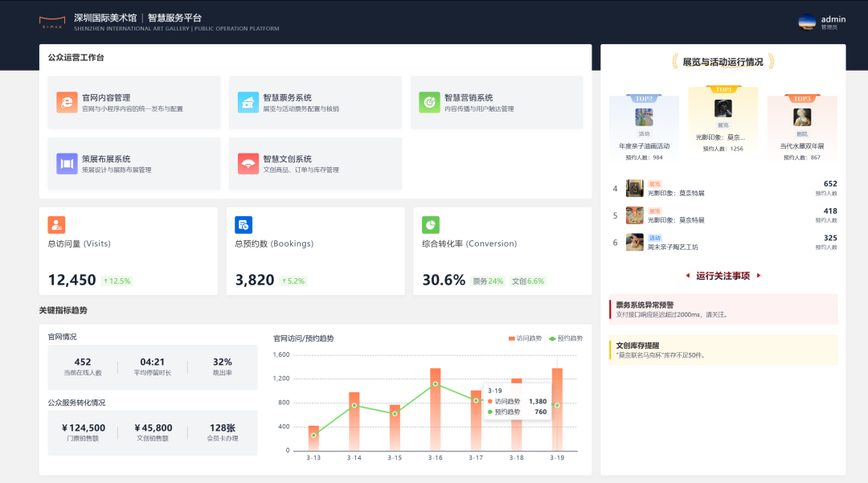The width and height of the screenshot is (868, 483).
Task: Click the gallery logo in header
Action: pos(52,23)
